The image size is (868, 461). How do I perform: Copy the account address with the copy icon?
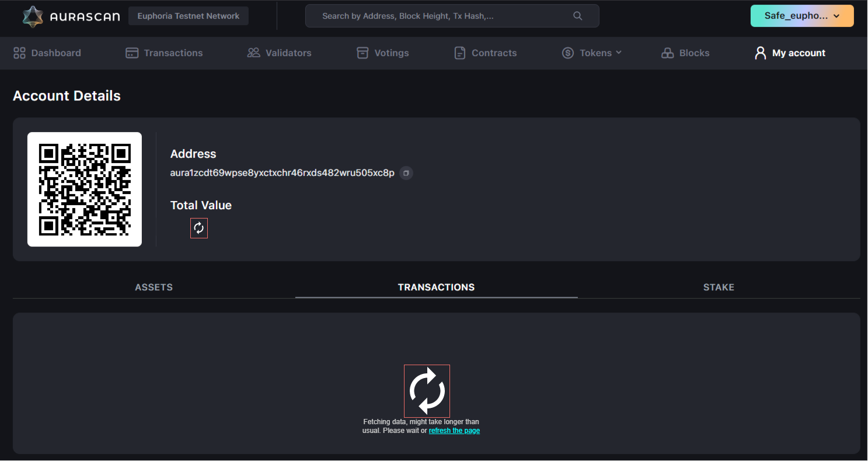(406, 173)
